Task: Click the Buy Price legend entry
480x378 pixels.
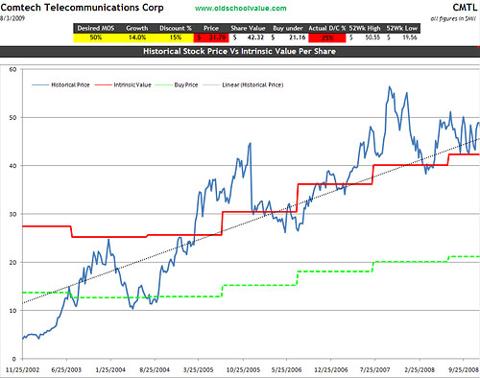Action: pos(177,85)
